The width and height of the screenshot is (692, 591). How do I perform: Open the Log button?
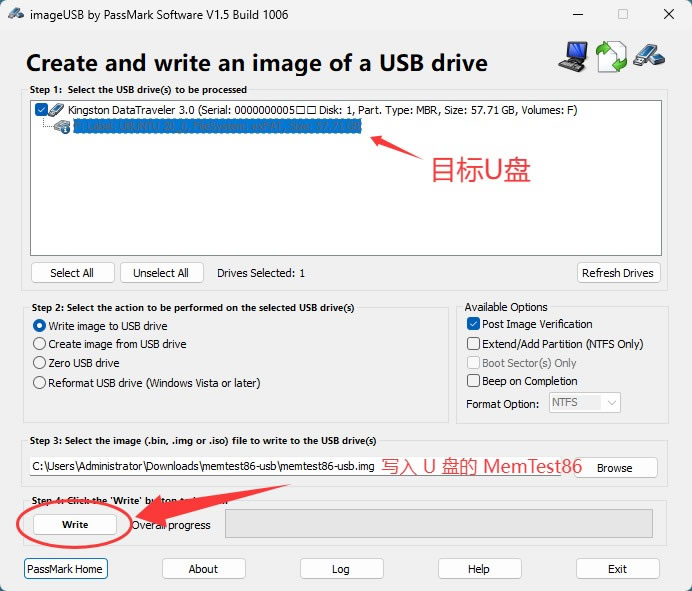[342, 569]
